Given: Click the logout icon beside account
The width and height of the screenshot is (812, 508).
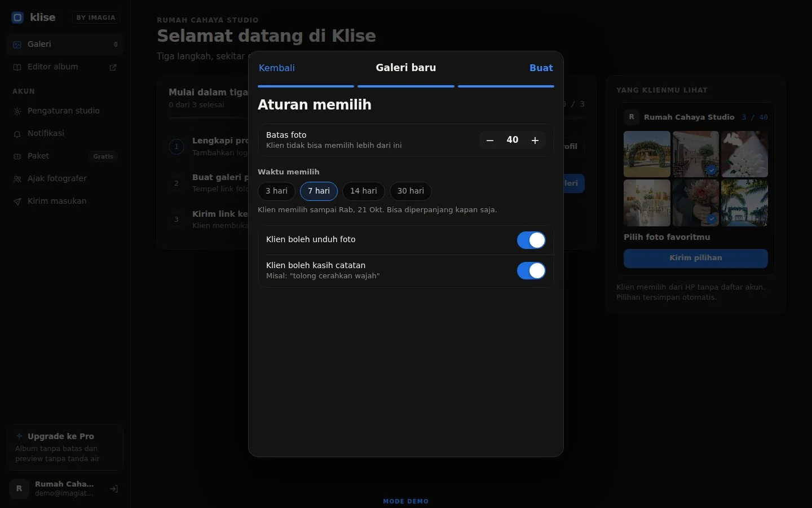Looking at the screenshot, I should coord(114,489).
